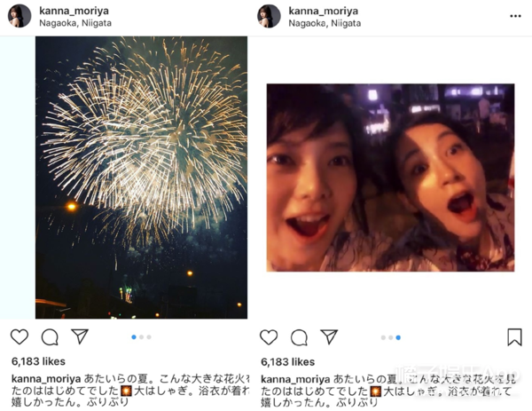Open kanna_moriya avatar on the right post
The width and height of the screenshot is (532, 411).
tap(269, 16)
